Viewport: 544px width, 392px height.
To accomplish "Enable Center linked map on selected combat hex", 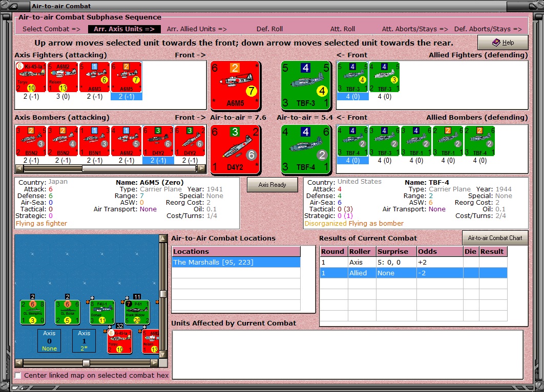I will [x=18, y=375].
